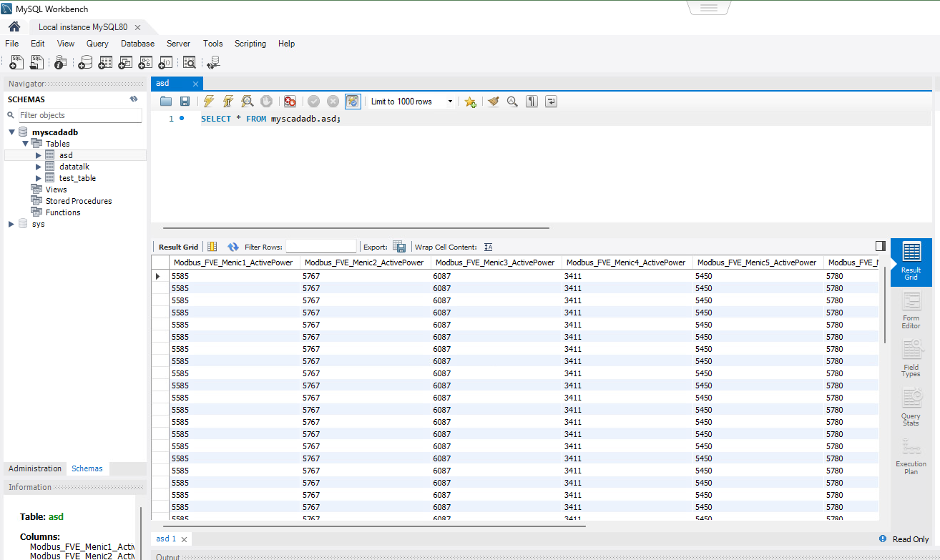Screen dimensions: 940x560
Task: Commit the current transaction
Action: (x=313, y=102)
